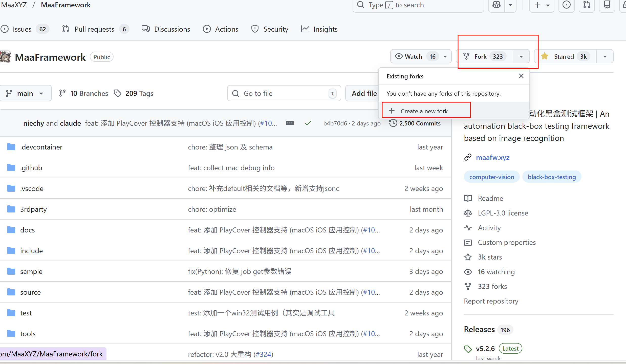Click the MaaFramework repository avatar
The width and height of the screenshot is (626, 364).
click(x=5, y=57)
